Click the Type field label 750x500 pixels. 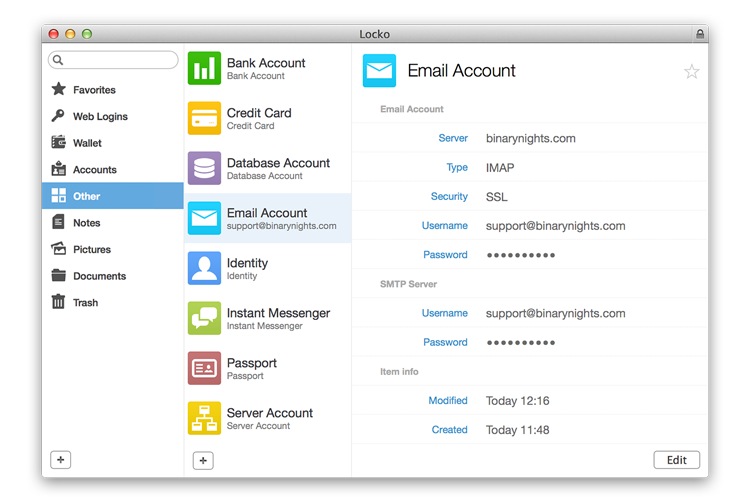[457, 167]
